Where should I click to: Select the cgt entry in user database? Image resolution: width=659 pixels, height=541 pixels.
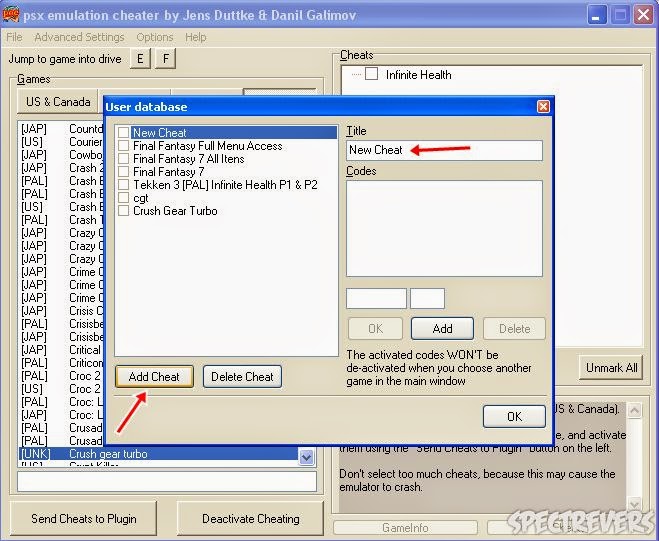pyautogui.click(x=141, y=198)
